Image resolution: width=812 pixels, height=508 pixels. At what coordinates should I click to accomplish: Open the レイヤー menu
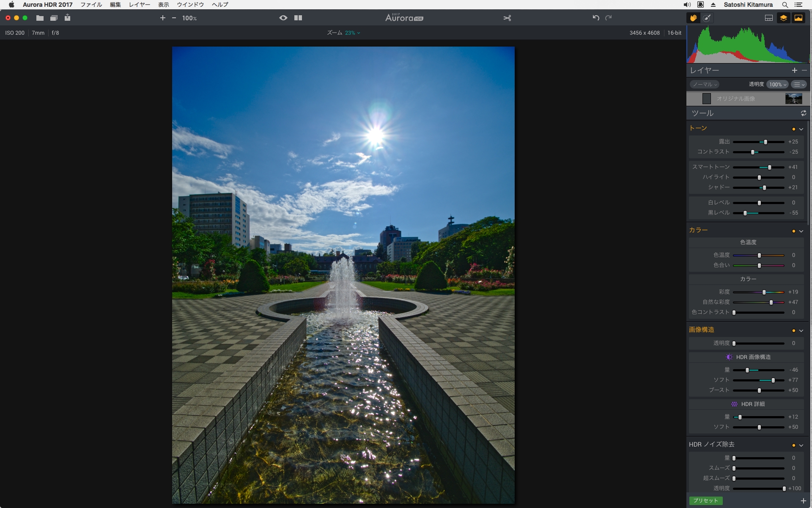click(x=139, y=5)
